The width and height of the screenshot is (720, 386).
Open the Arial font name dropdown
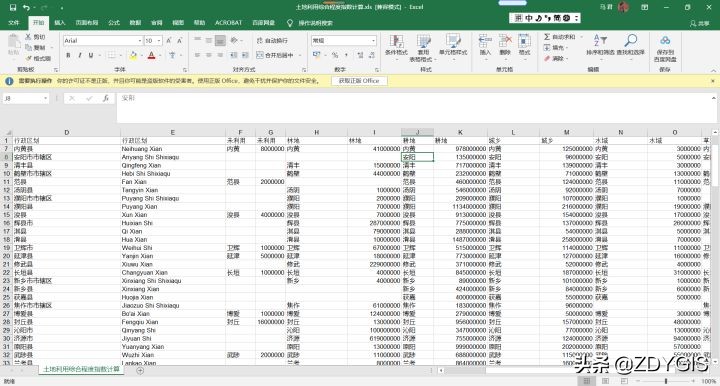(140, 41)
